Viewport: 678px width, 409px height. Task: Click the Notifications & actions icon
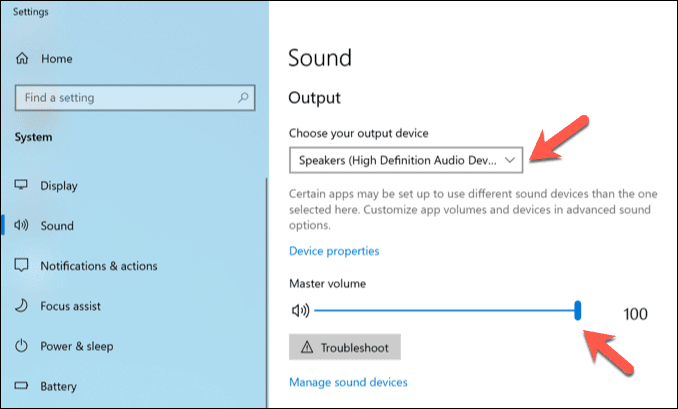pos(21,266)
